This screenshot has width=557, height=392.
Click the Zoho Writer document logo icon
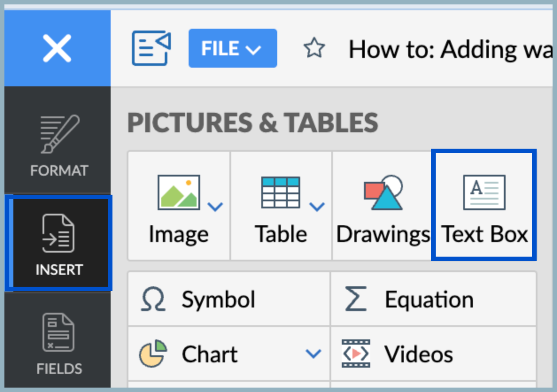pyautogui.click(x=151, y=48)
